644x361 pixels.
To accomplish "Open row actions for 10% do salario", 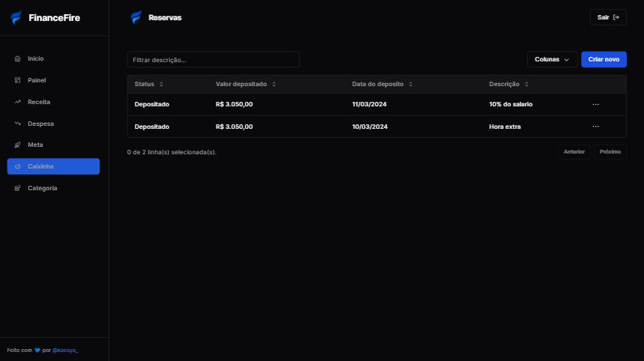I will 595,104.
